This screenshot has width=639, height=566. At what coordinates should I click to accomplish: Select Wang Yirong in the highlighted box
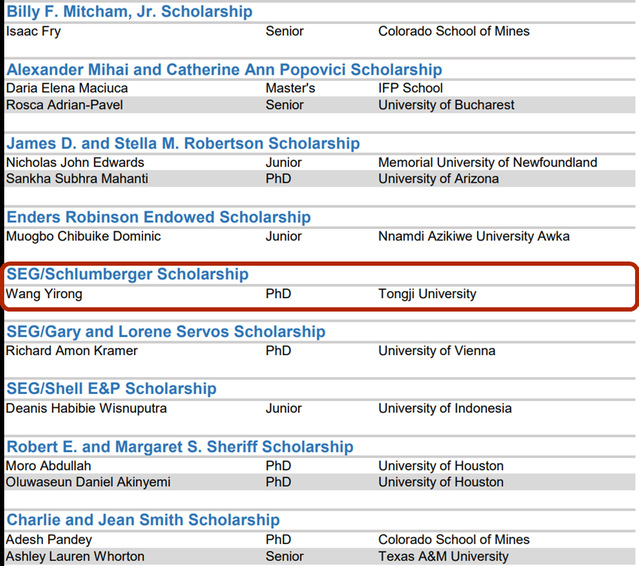coord(44,294)
